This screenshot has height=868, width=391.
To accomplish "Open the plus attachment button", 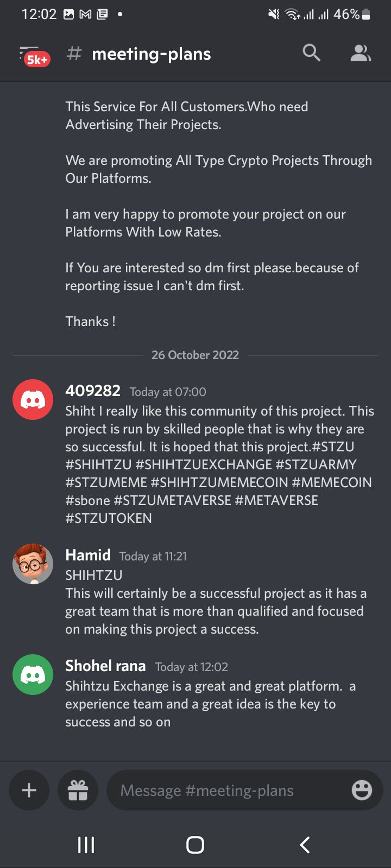I will (29, 790).
